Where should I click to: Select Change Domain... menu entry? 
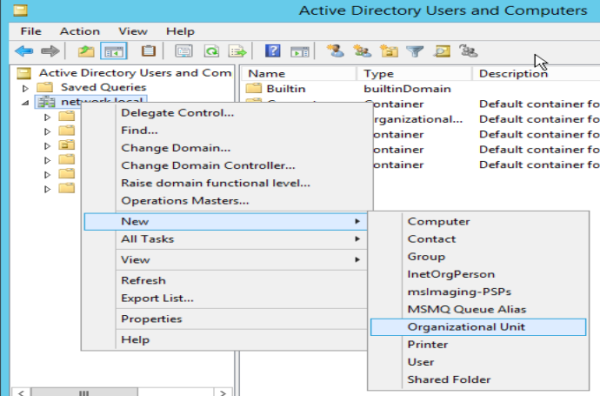225,148
